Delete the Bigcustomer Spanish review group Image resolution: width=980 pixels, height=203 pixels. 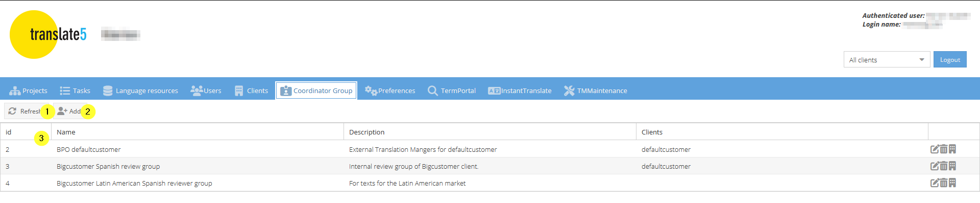[x=944, y=166]
